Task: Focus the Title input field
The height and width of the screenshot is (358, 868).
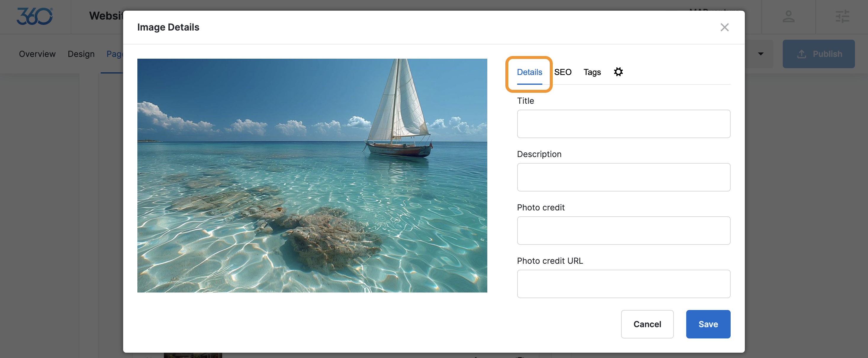Action: [x=623, y=124]
